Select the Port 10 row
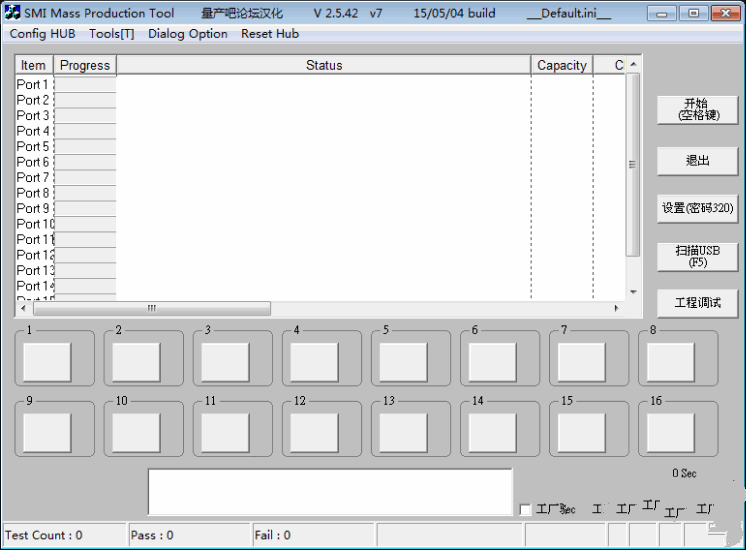Screen dimensions: 746x550 click(321, 224)
